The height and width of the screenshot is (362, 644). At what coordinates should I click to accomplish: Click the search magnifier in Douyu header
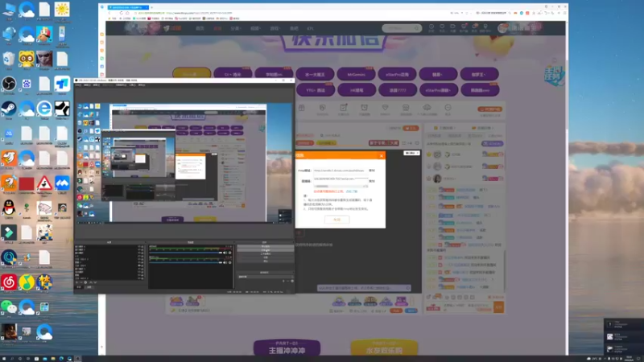416,28
